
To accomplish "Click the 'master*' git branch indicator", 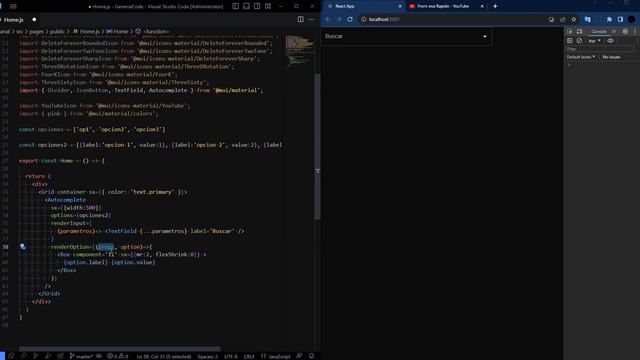I will tap(81, 356).
